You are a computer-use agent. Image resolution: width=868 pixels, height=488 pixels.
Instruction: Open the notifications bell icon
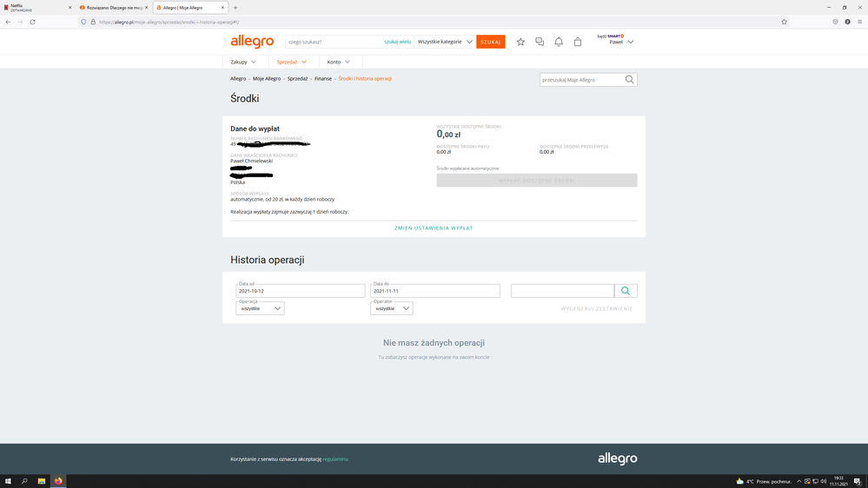tap(559, 42)
